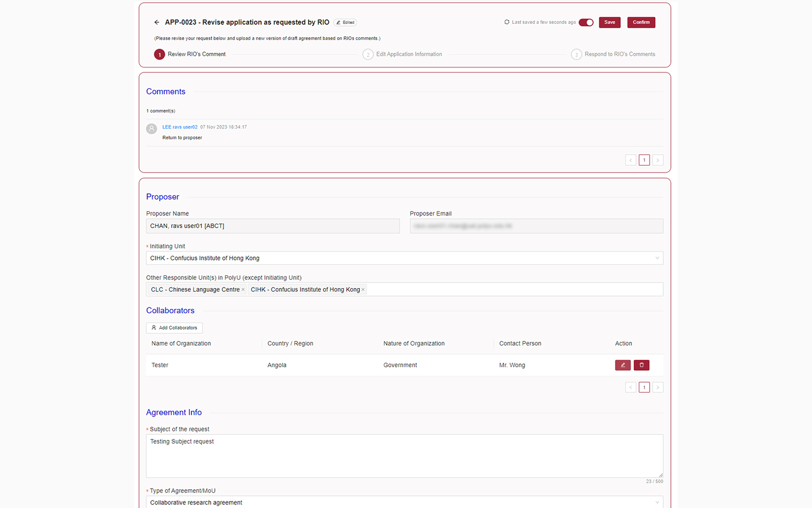Click the sync icon next to Last saved
The image size is (812, 508).
point(506,22)
